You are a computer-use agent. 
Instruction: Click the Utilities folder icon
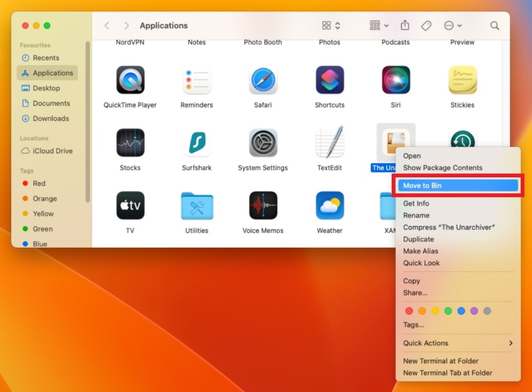pyautogui.click(x=197, y=206)
